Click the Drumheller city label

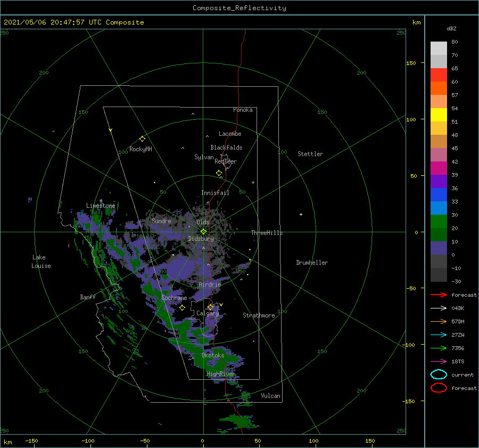(312, 263)
